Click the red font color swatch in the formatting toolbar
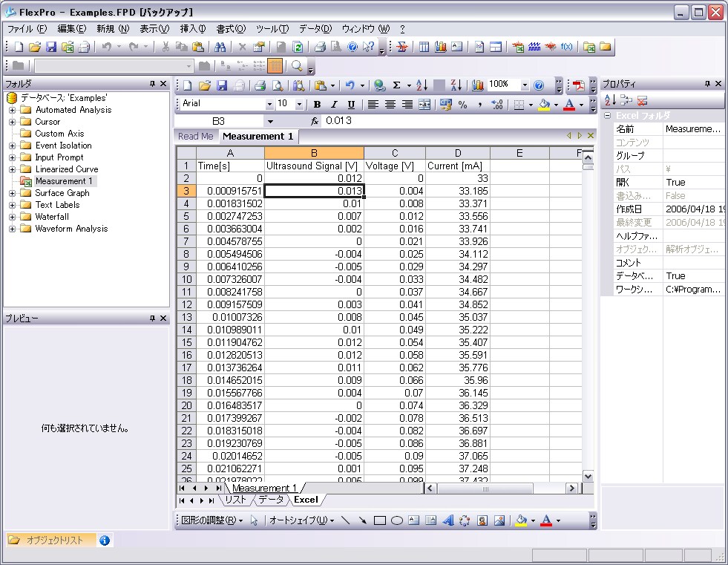The height and width of the screenshot is (565, 728). coord(569,105)
